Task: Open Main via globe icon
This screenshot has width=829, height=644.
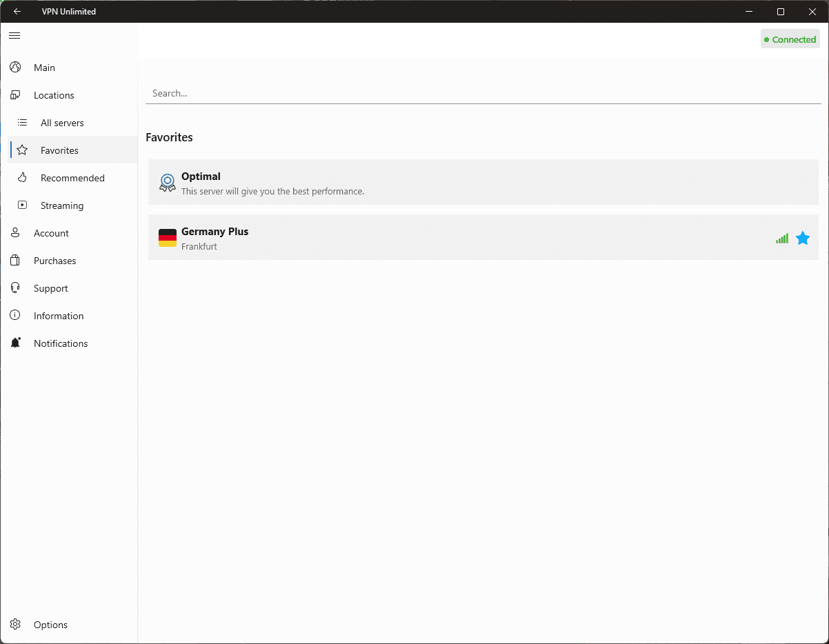Action: (15, 68)
